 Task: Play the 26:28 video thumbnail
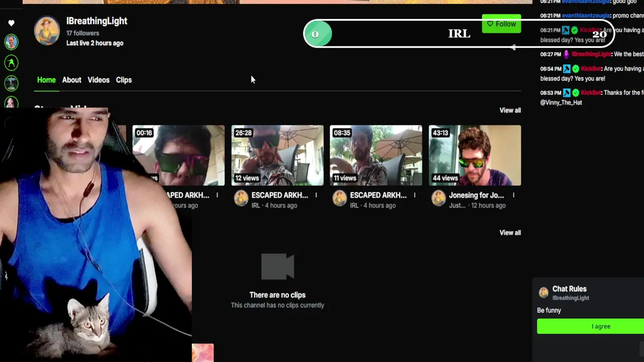277,155
